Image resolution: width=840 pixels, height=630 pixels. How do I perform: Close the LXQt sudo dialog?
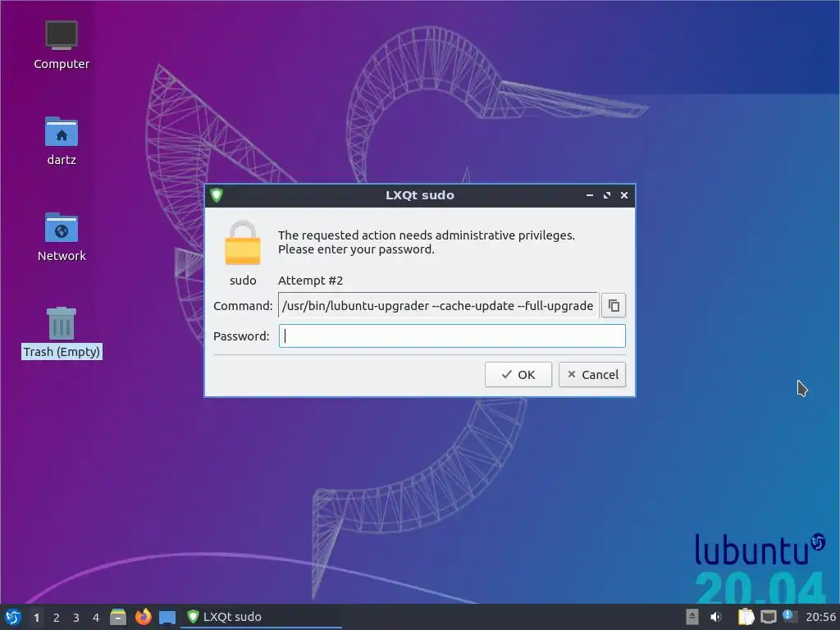click(624, 195)
